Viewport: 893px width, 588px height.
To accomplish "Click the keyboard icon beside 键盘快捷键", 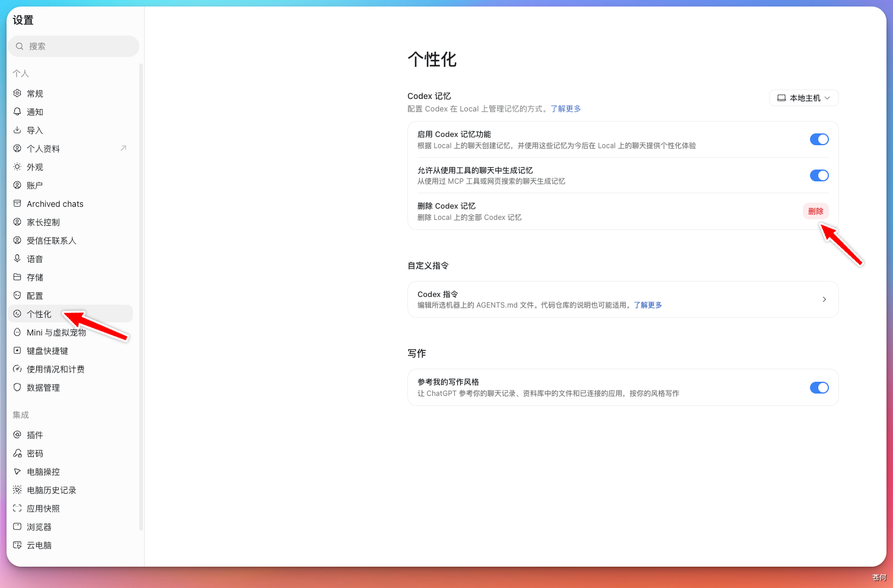I will pyautogui.click(x=17, y=350).
